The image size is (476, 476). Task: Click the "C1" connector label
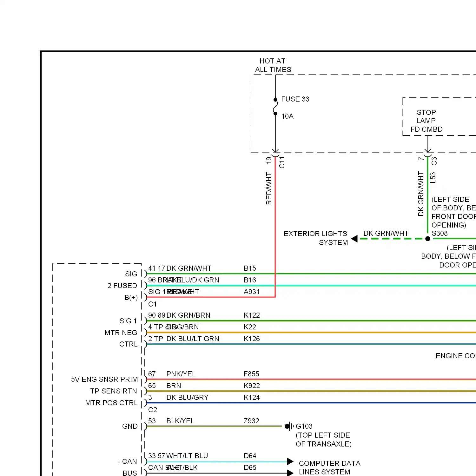pyautogui.click(x=152, y=304)
